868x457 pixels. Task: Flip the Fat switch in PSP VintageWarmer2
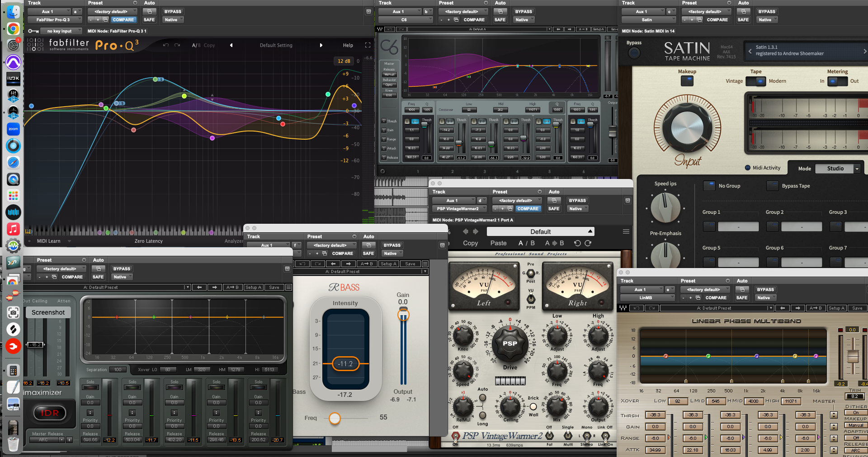point(549,436)
